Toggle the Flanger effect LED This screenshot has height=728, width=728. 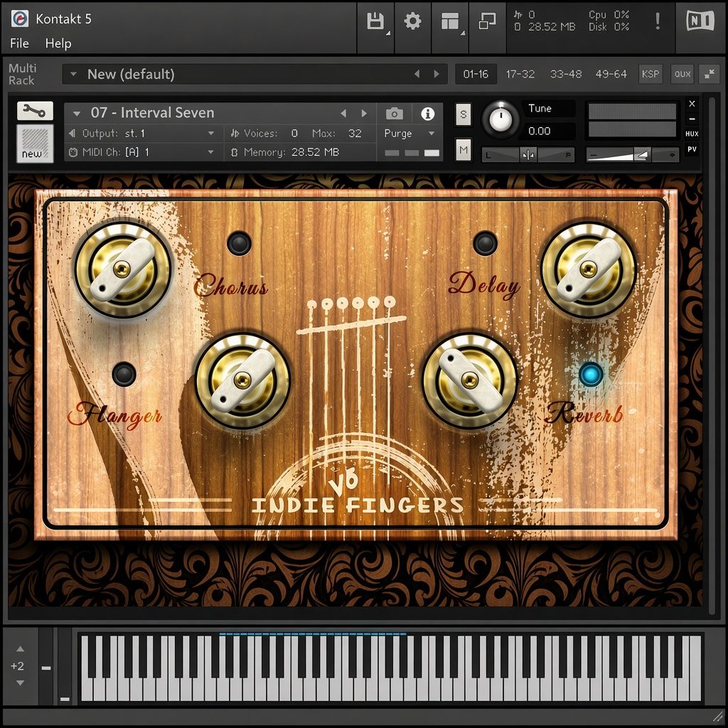tap(124, 374)
